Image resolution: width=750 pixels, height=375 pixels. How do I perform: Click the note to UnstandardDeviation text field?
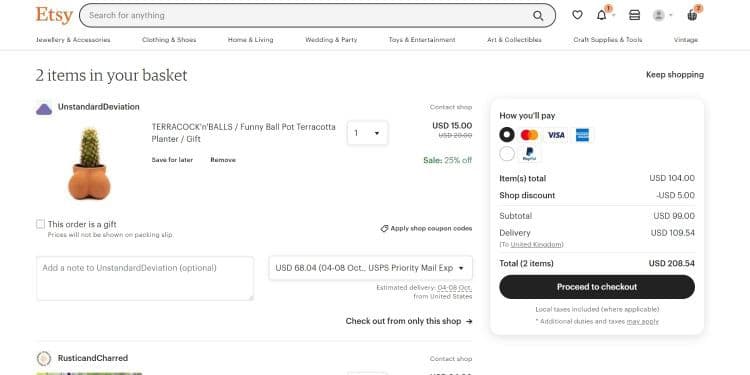coord(145,278)
